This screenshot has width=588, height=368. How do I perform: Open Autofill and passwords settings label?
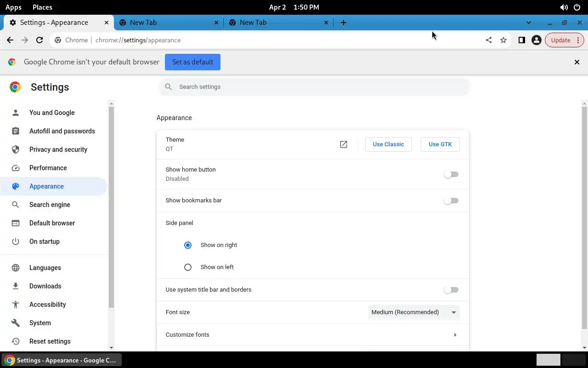[x=62, y=131]
